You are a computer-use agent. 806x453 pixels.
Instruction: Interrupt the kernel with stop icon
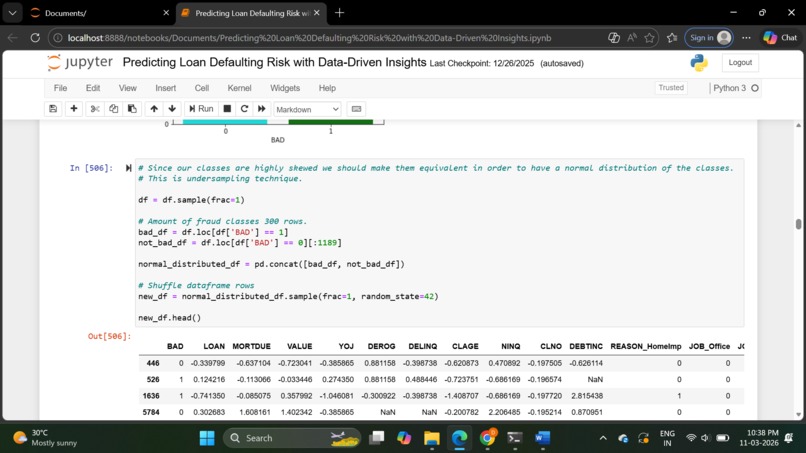(227, 109)
